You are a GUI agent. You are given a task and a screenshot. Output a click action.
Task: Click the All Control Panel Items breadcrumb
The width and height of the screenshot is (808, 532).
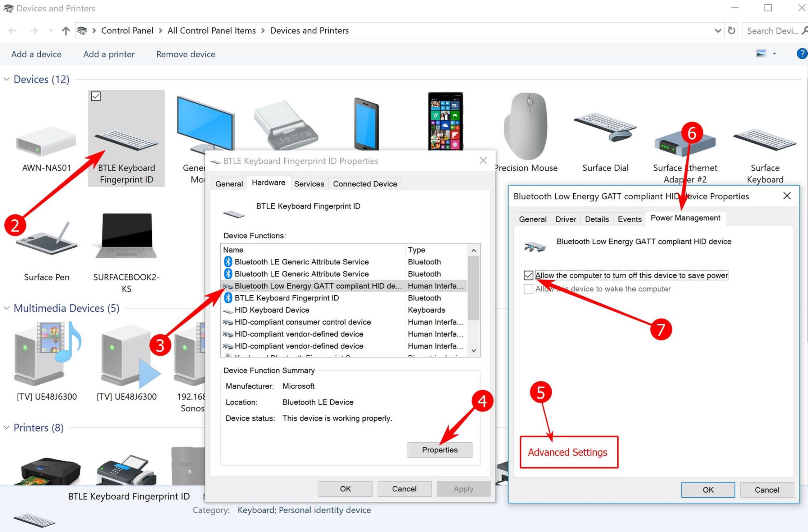212,30
